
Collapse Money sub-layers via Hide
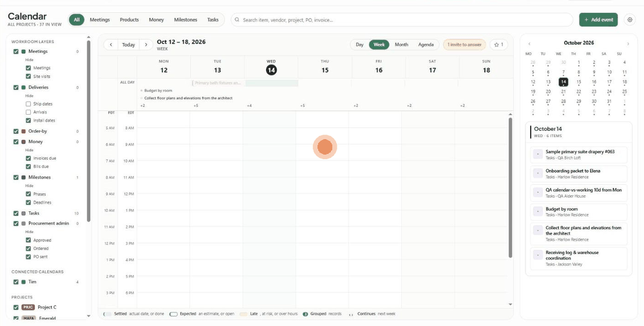(29, 150)
